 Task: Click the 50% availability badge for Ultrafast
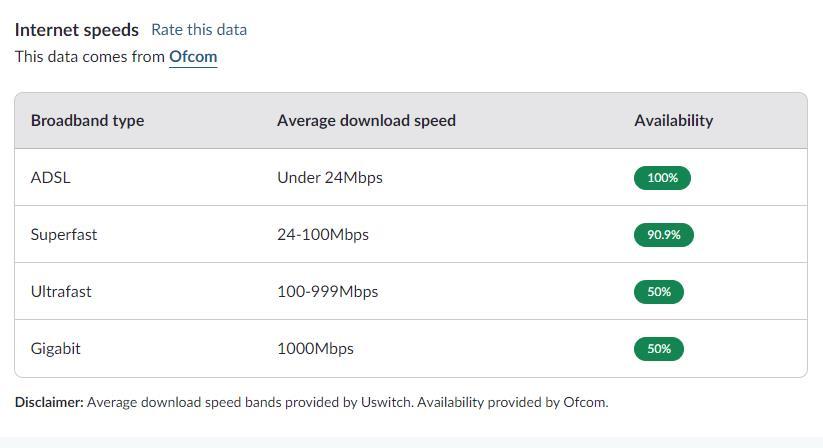(x=659, y=292)
